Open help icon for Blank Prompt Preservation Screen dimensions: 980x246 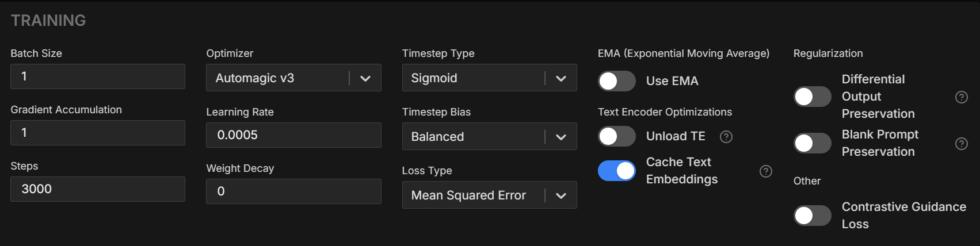click(x=961, y=144)
